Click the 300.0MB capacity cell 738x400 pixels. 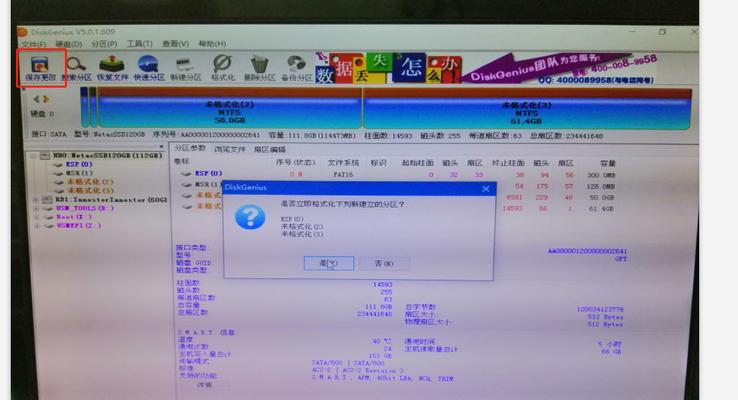[601, 175]
